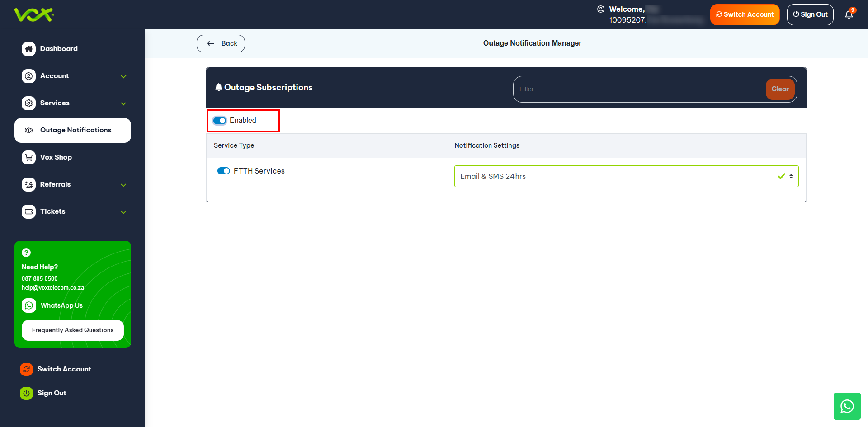Click the sidebar Sign Out power icon
The width and height of the screenshot is (868, 427).
[x=26, y=393]
